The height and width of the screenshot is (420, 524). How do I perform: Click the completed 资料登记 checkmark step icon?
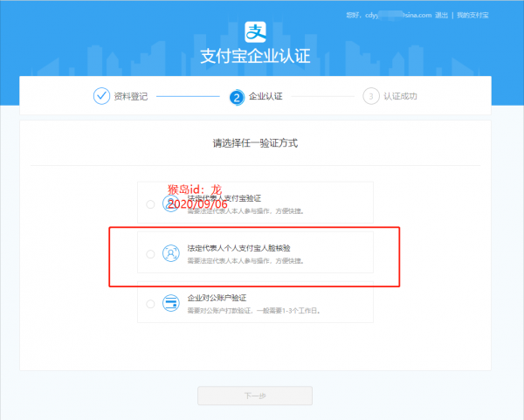[x=101, y=96]
